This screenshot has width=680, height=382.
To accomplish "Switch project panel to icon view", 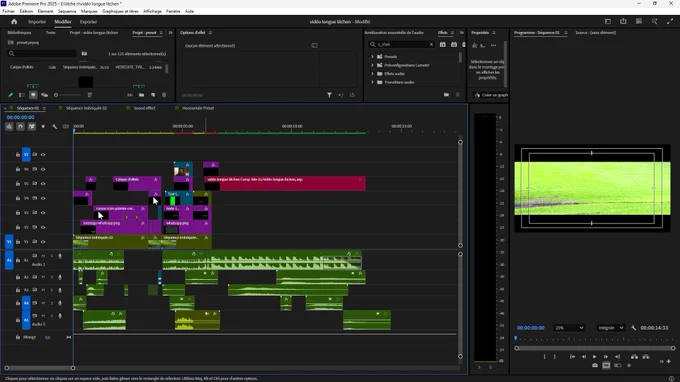I will tap(33, 95).
